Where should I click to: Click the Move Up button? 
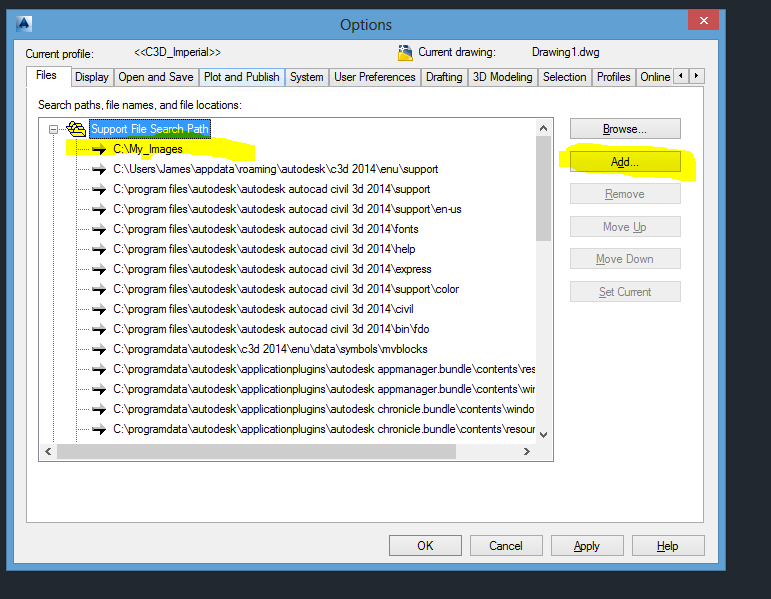point(625,227)
